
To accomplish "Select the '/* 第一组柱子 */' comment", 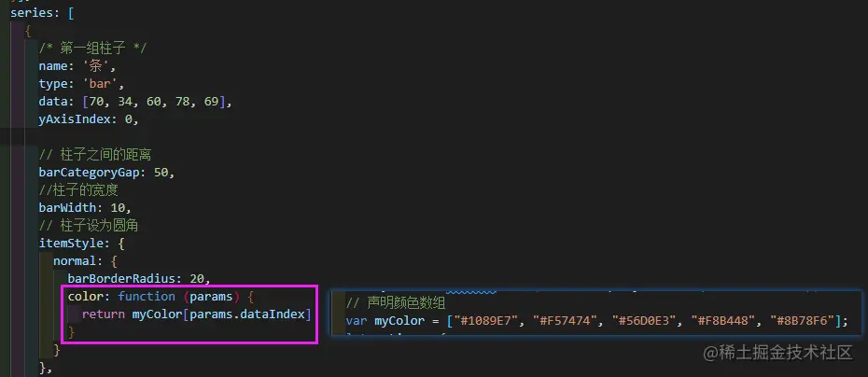I will tap(92, 49).
